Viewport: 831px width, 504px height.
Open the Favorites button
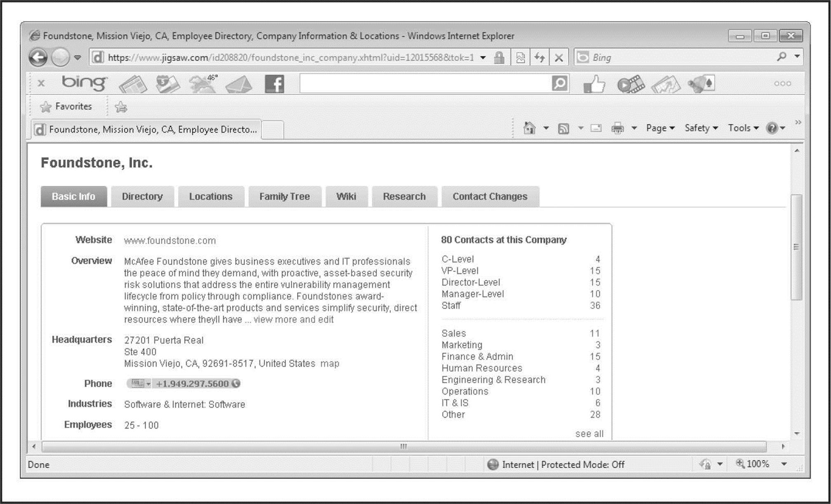point(66,107)
